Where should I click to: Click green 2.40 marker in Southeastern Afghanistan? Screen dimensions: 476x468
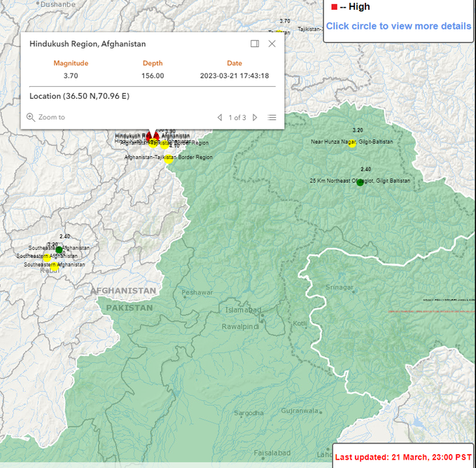[x=59, y=249]
